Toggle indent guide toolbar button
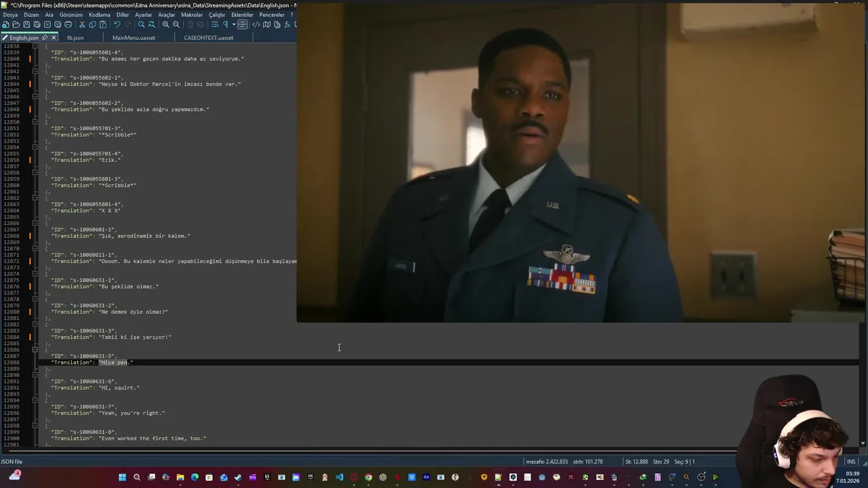 click(x=243, y=24)
